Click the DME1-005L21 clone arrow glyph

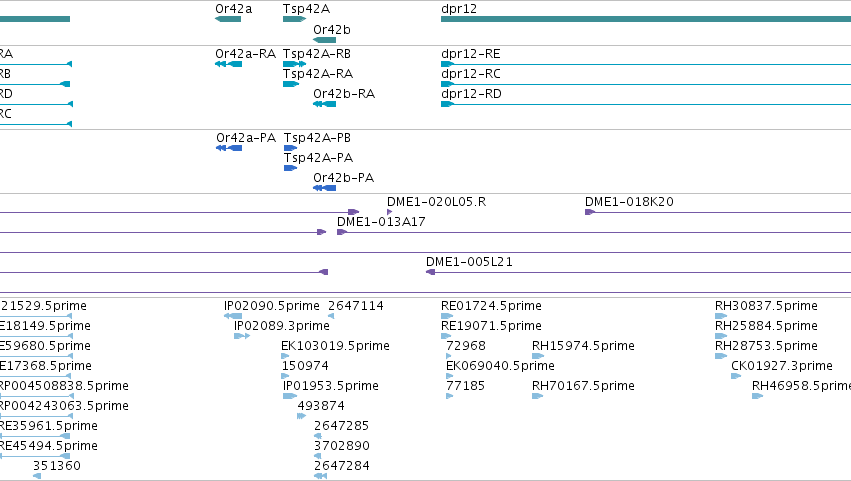431,273
